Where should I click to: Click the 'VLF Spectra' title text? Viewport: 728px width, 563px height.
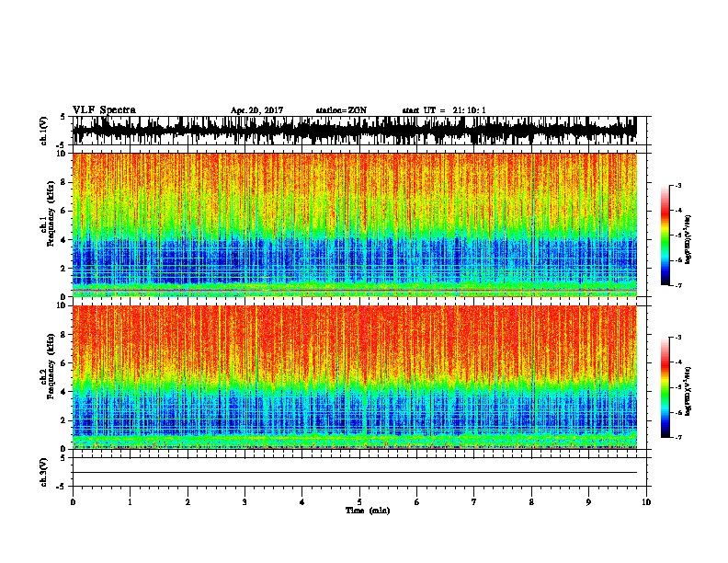pyautogui.click(x=105, y=110)
